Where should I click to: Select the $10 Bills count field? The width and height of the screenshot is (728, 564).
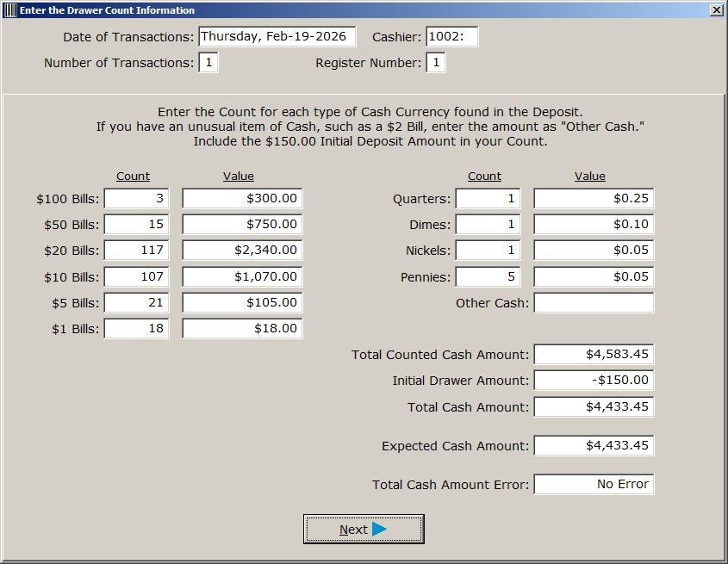(x=136, y=277)
